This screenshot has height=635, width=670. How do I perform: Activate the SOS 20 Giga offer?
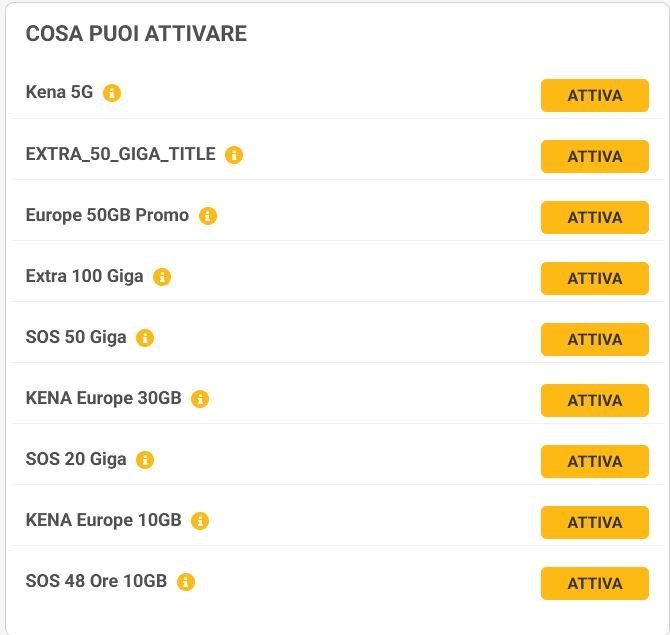tap(594, 462)
